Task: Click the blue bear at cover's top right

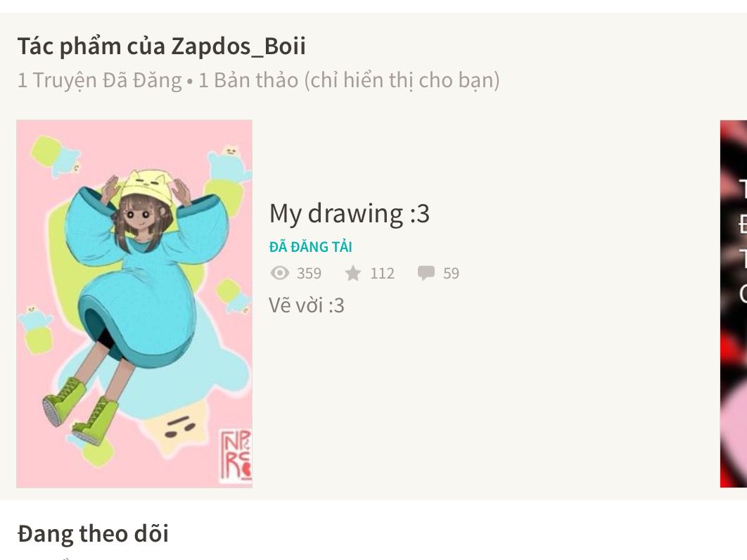Action: click(x=229, y=163)
